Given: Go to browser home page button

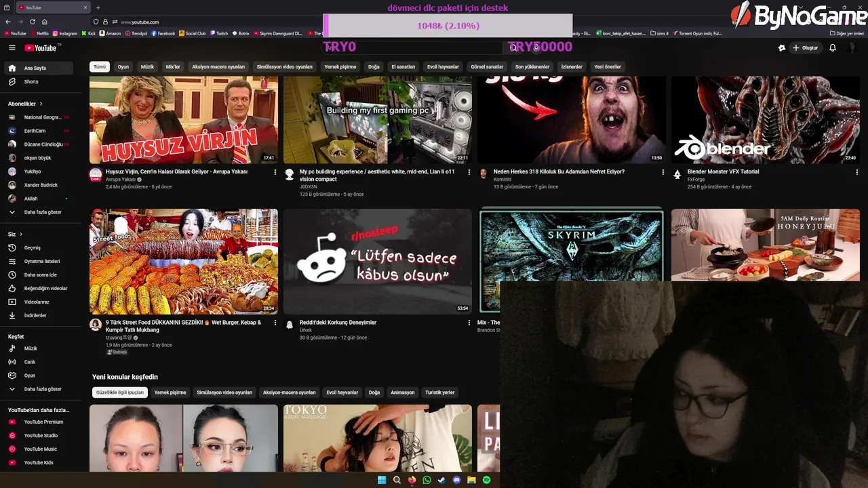Looking at the screenshot, I should pyautogui.click(x=45, y=22).
